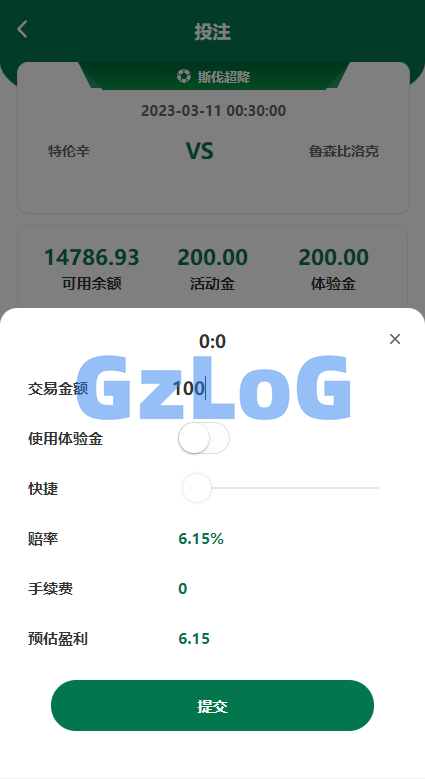Click the 0:0 score heading

[x=212, y=341]
